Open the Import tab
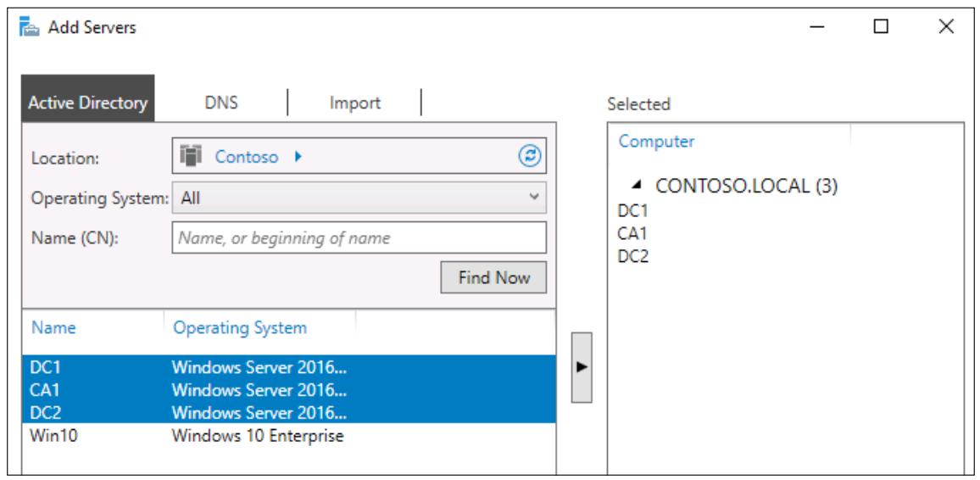The height and width of the screenshot is (480, 980). tap(355, 103)
